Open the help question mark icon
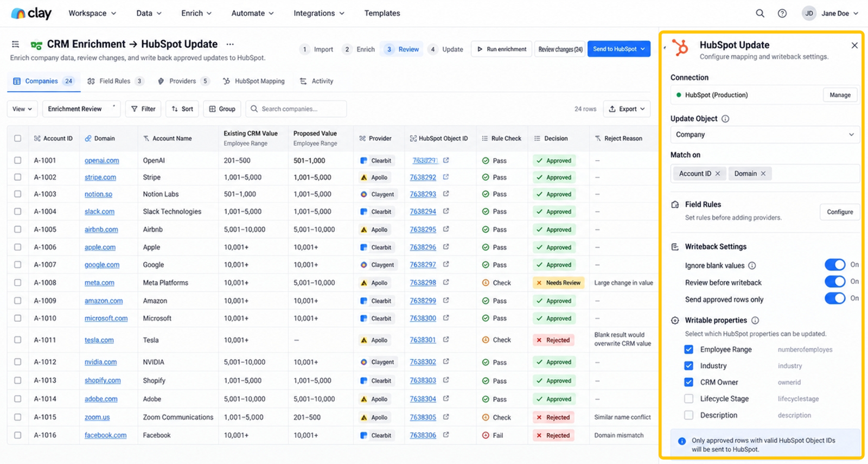This screenshot has width=868, height=464. (x=782, y=14)
